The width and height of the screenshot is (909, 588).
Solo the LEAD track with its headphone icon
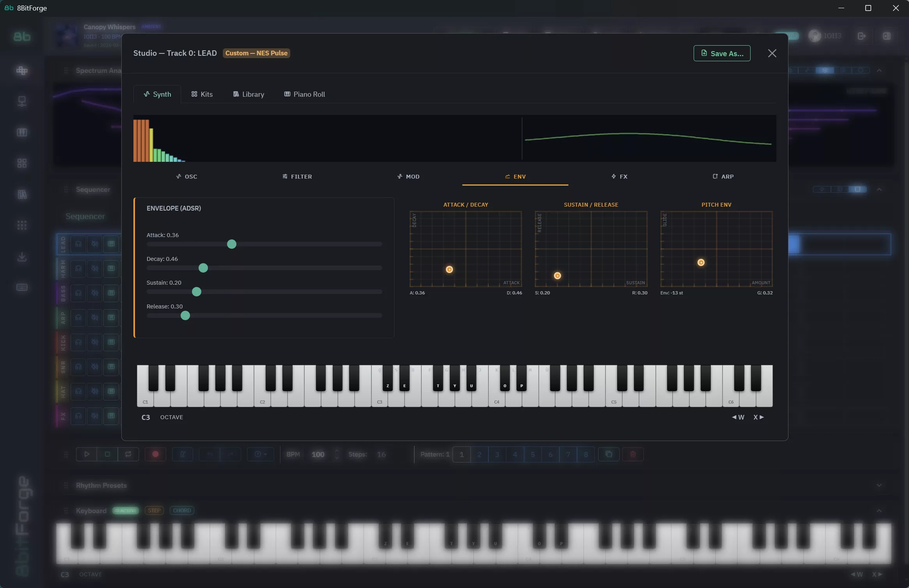click(78, 244)
